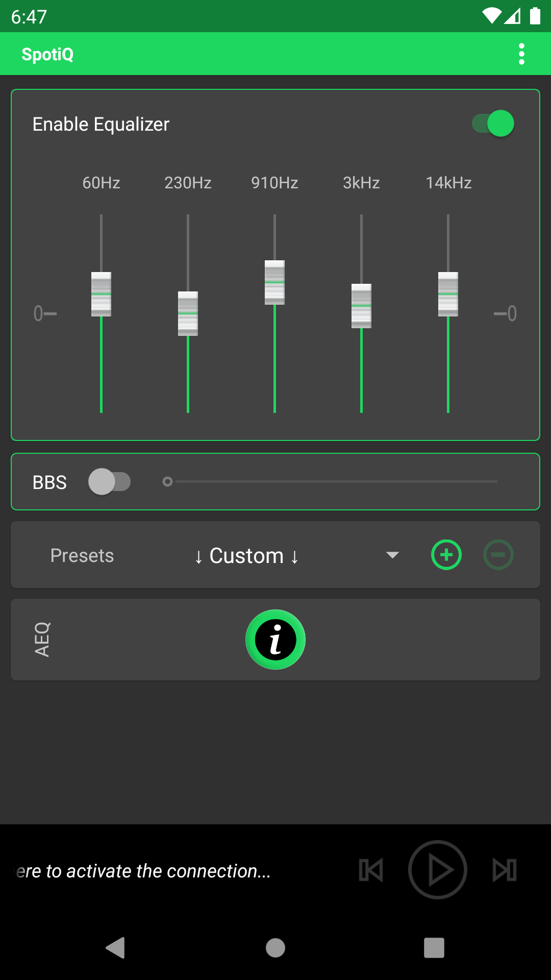This screenshot has width=551, height=980.
Task: Click the 60Hz band slider handle
Action: click(x=101, y=294)
